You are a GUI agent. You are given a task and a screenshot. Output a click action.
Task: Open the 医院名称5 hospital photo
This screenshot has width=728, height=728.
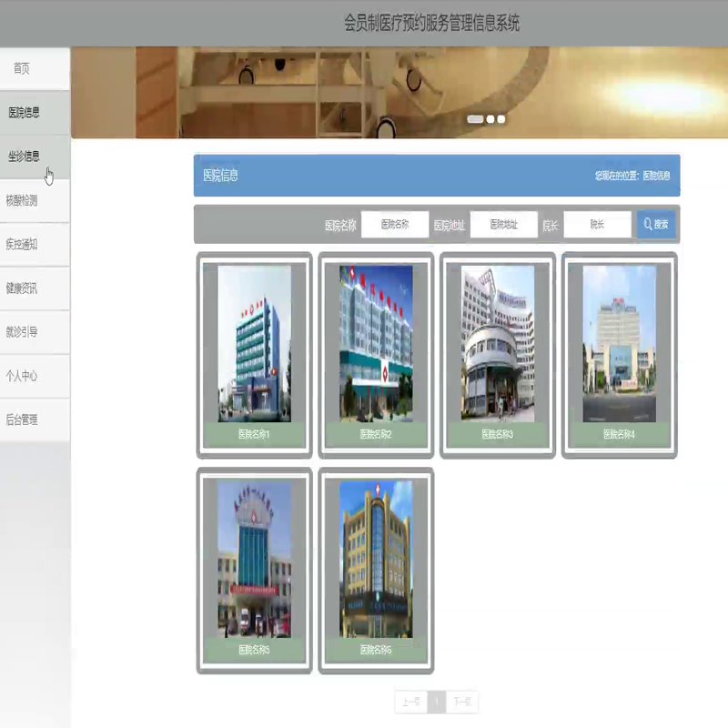255,559
